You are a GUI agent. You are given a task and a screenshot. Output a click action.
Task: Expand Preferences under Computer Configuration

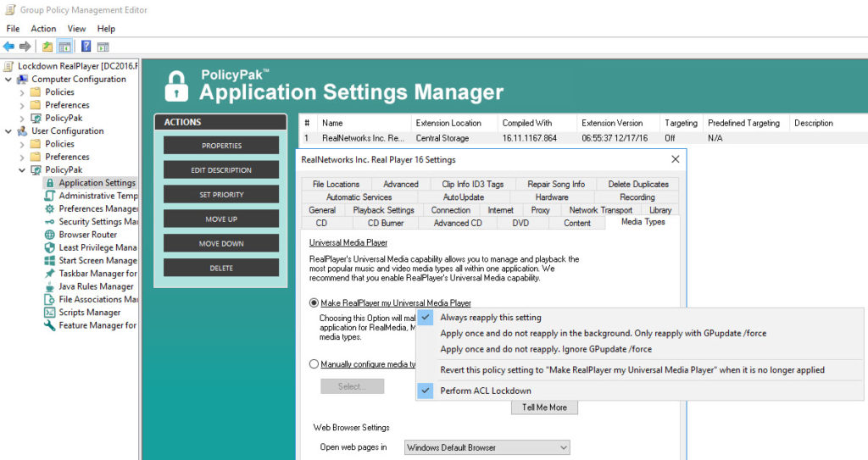click(22, 105)
